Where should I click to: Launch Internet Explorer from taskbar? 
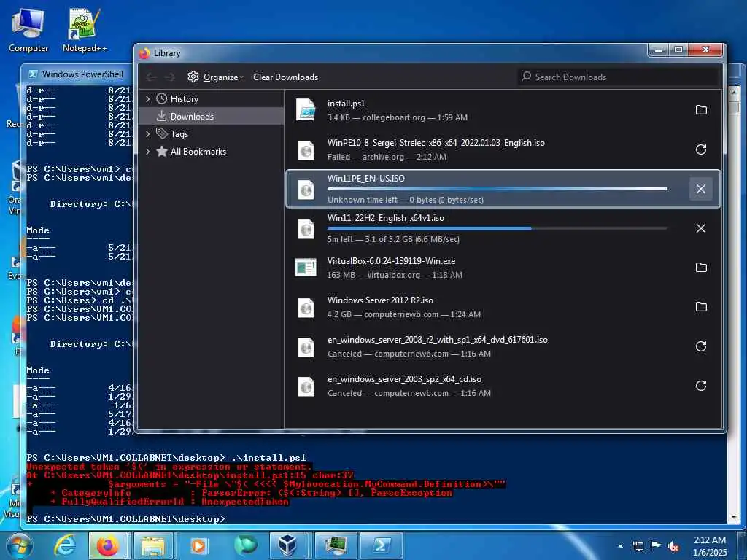coord(65,545)
